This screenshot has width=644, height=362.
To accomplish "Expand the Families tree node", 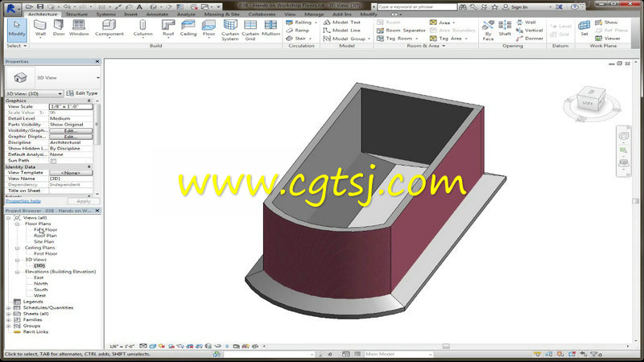I will (8, 319).
